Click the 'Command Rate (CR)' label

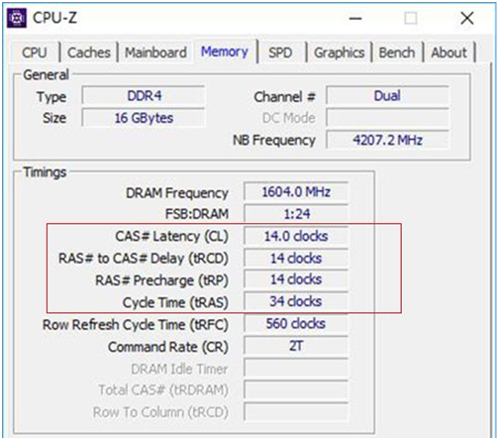click(168, 347)
